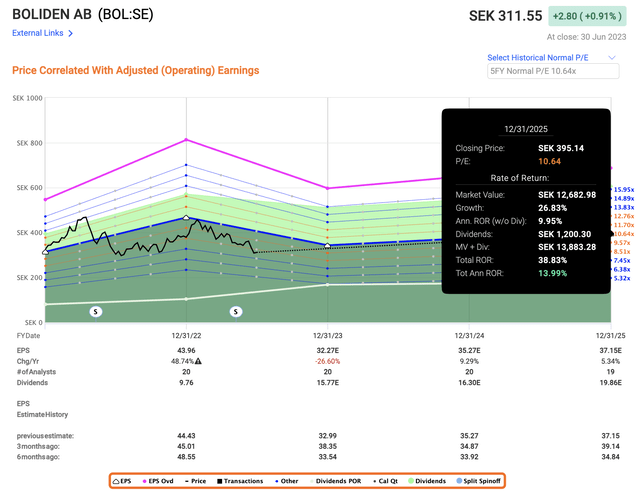Select the 8.51x P/E ratio label
640x495 pixels.
pos(622,252)
